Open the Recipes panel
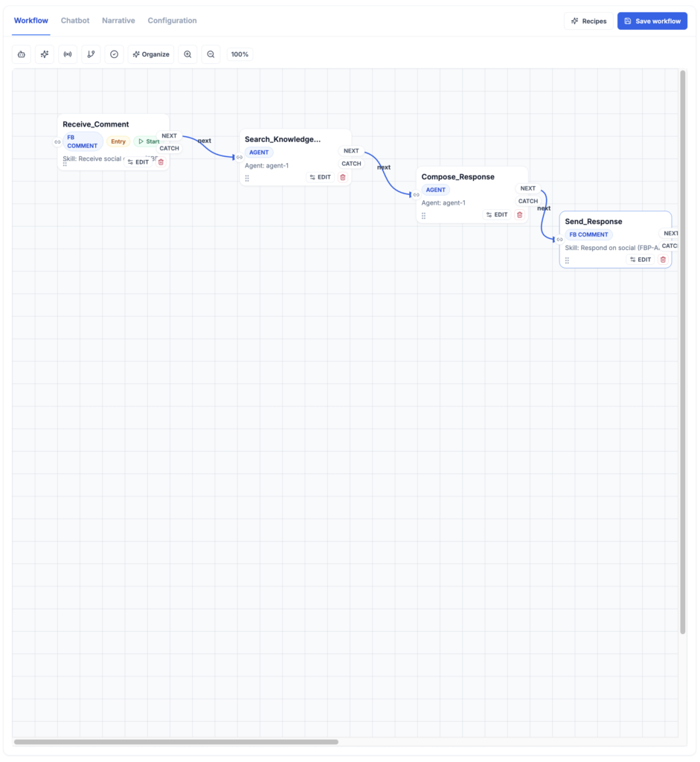This screenshot has height=762, width=700. pyautogui.click(x=588, y=21)
